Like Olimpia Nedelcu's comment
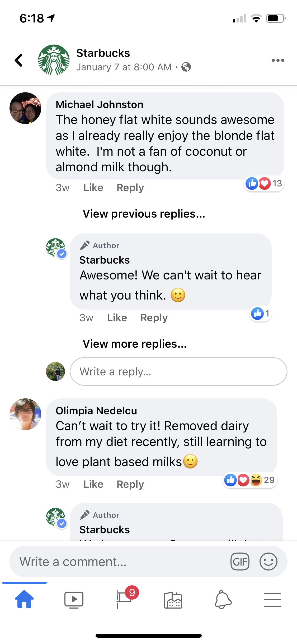This screenshot has width=297, height=644. pos(93,484)
